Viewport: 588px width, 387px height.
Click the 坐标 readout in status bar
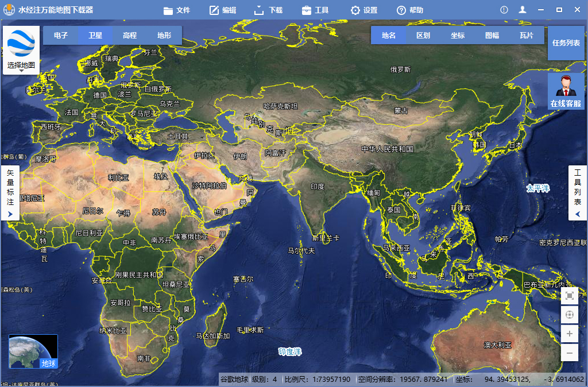point(520,379)
